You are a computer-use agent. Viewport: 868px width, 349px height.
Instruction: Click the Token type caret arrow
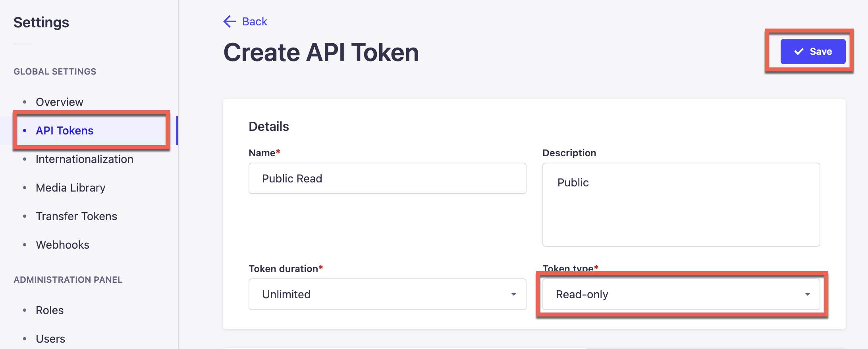tap(807, 294)
